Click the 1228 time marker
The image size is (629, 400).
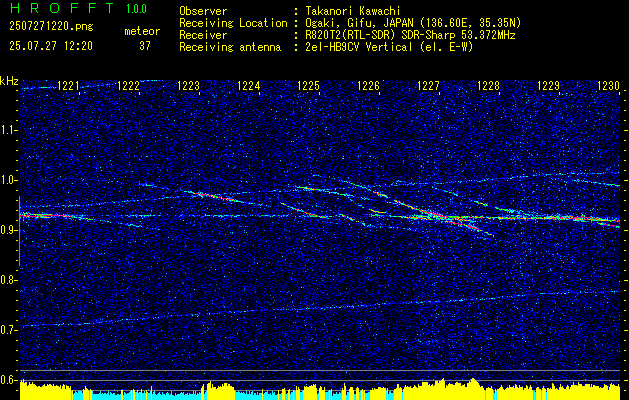(489, 86)
